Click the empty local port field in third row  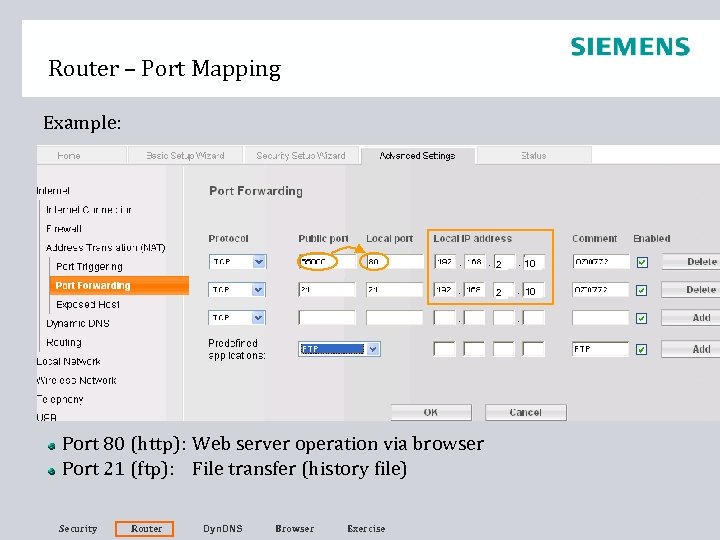pos(394,318)
